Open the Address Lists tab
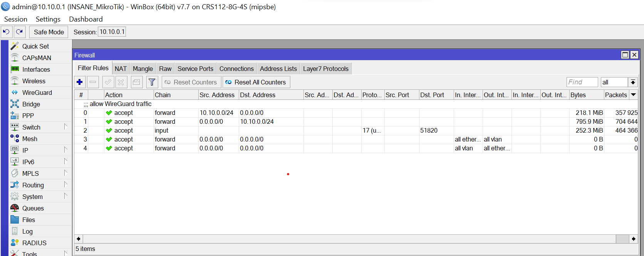644x256 pixels. [x=278, y=69]
